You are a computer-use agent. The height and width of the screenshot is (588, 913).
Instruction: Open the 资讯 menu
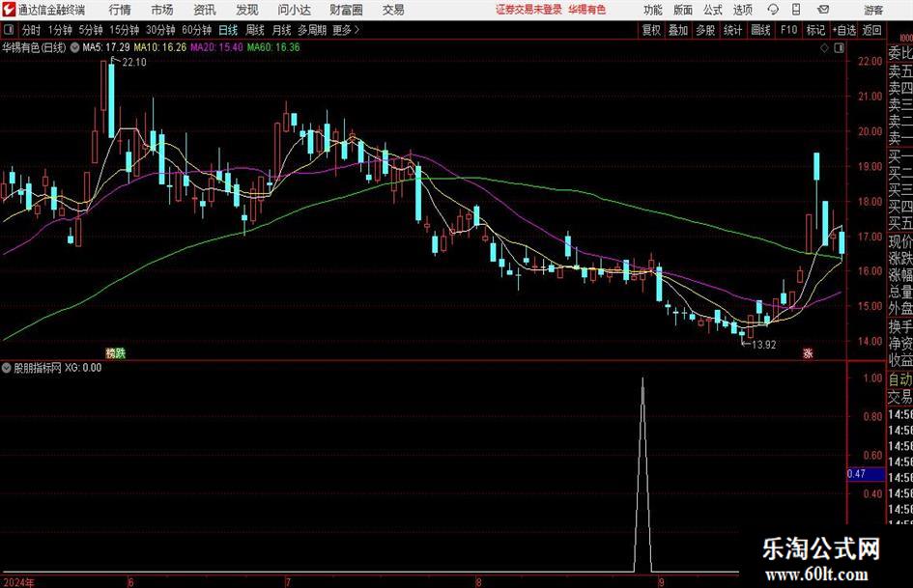click(x=205, y=10)
